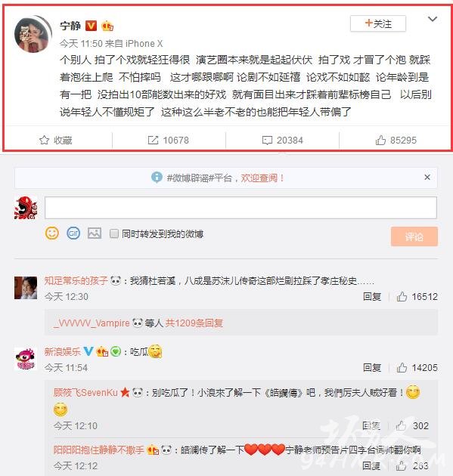Reply to 知足常乐的孩子's comment via 回复

pos(372,297)
